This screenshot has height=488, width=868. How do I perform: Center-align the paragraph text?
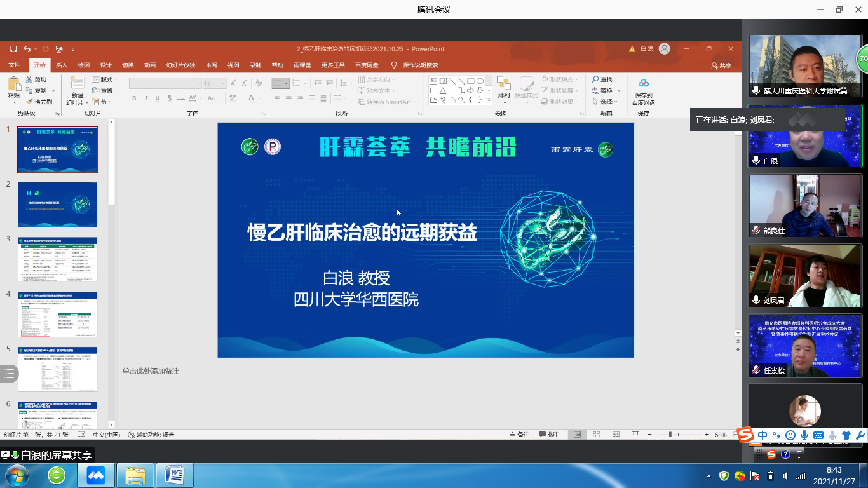click(x=288, y=98)
